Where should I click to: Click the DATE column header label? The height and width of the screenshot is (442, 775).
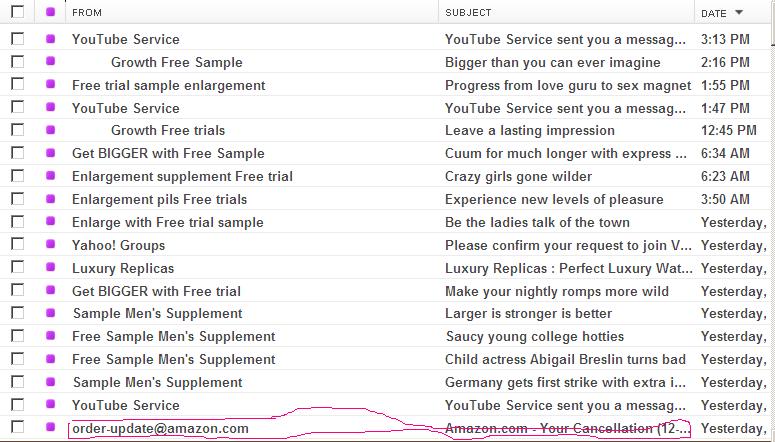point(713,13)
